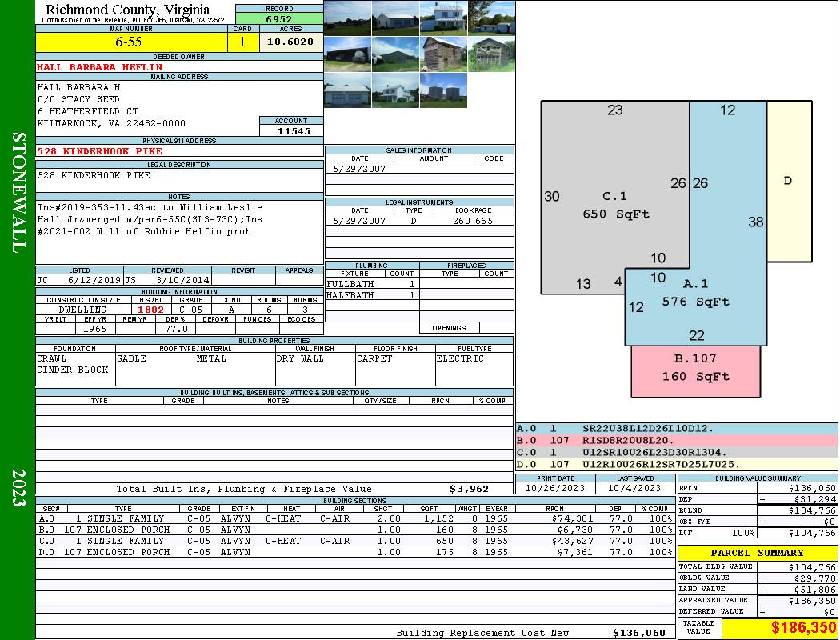Image resolution: width=840 pixels, height=640 pixels.
Task: Select the A.0 sketch vector row
Action: point(677,429)
